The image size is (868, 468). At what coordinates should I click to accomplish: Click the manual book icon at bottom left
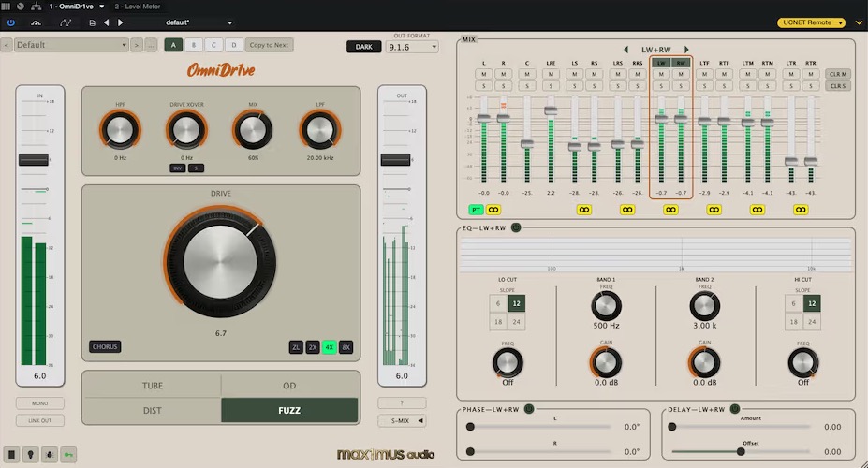pos(11,455)
